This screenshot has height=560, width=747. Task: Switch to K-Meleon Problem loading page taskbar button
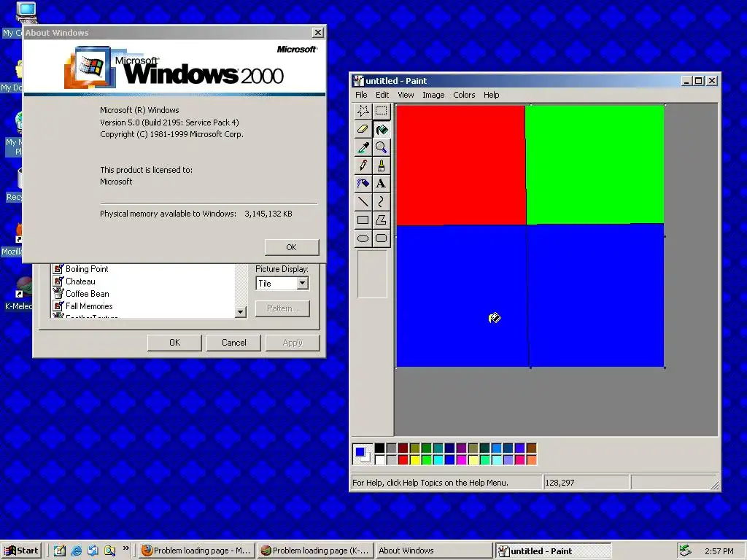coord(315,551)
